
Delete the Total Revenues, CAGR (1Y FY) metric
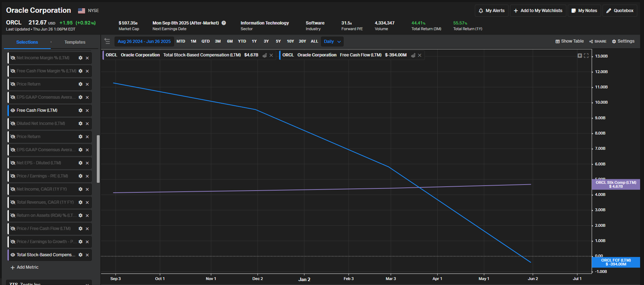click(x=87, y=202)
